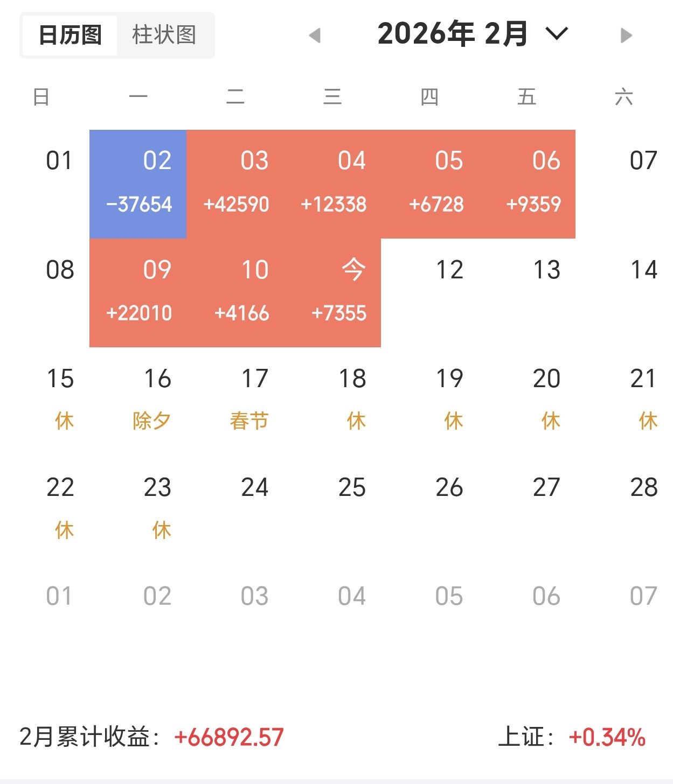Image resolution: width=673 pixels, height=784 pixels.
Task: Switch to the 柱状图 tab
Action: pyautogui.click(x=164, y=35)
